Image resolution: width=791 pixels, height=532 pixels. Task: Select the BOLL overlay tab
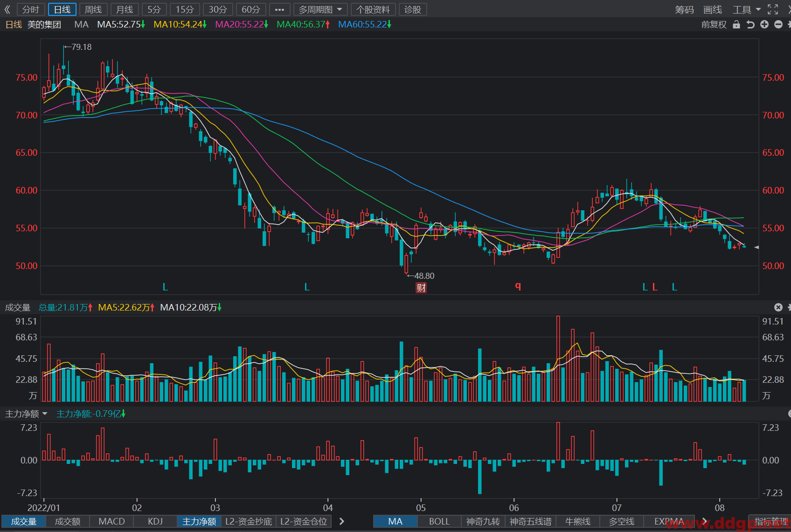point(439,521)
